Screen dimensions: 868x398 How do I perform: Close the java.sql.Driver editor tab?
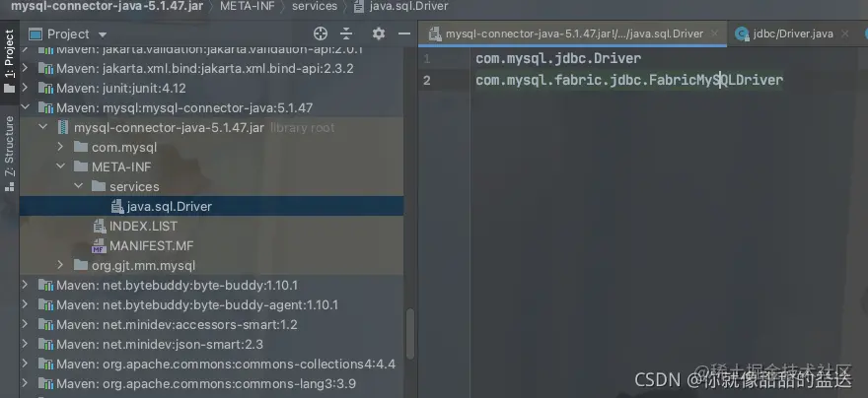pyautogui.click(x=715, y=33)
